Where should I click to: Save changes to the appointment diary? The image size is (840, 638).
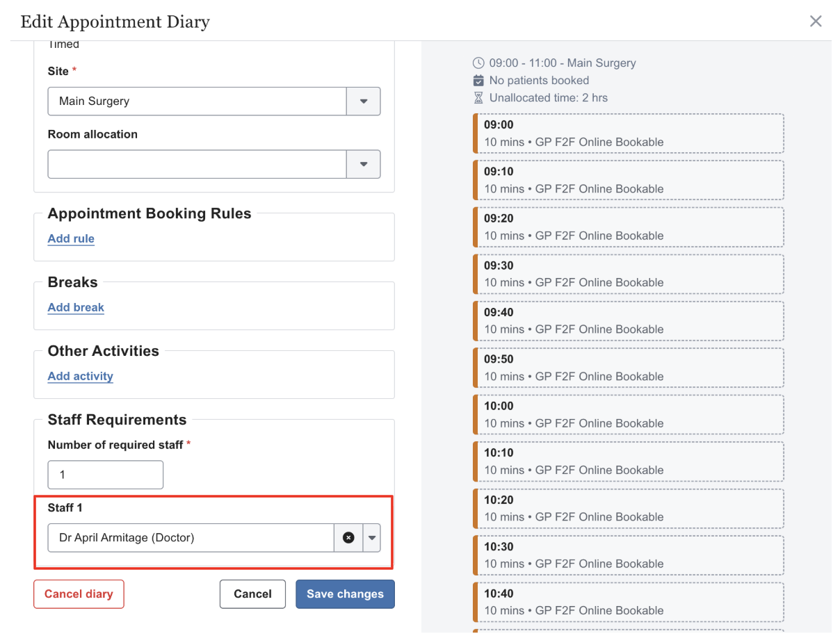point(345,594)
